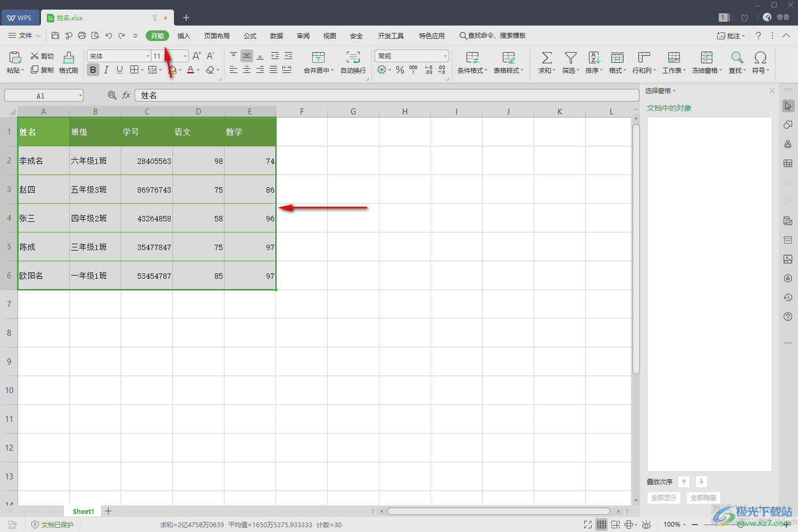Image resolution: width=798 pixels, height=532 pixels.
Task: Click the Print icon
Action: click(x=82, y=36)
